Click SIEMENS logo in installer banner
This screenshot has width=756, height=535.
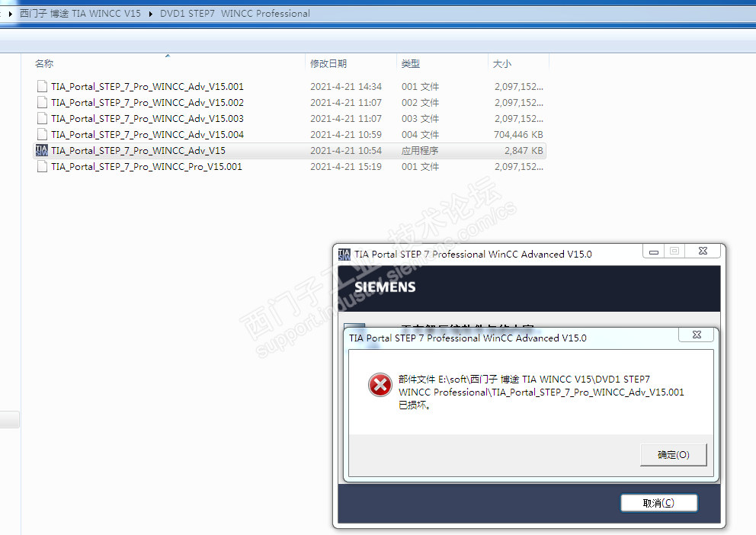[385, 287]
